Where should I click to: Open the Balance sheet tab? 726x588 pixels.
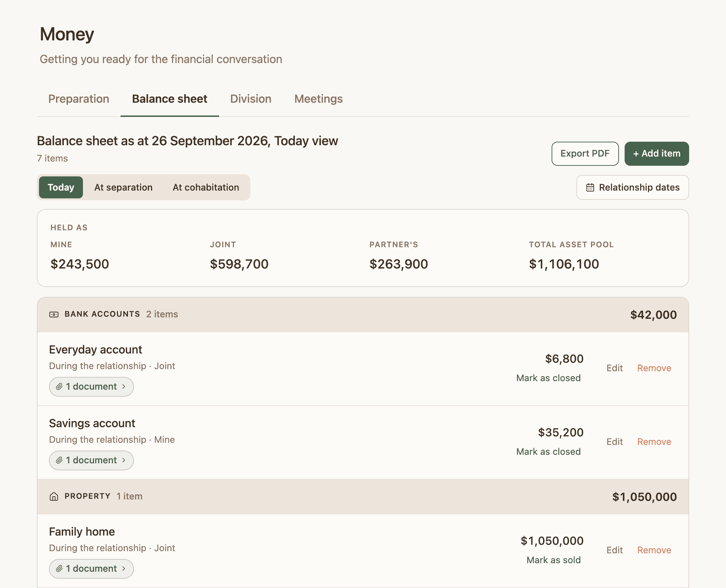point(170,99)
